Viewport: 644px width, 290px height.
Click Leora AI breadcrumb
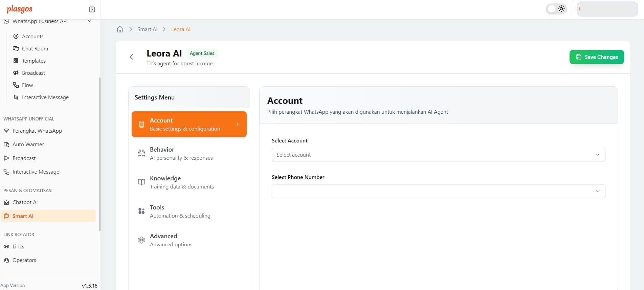point(181,29)
